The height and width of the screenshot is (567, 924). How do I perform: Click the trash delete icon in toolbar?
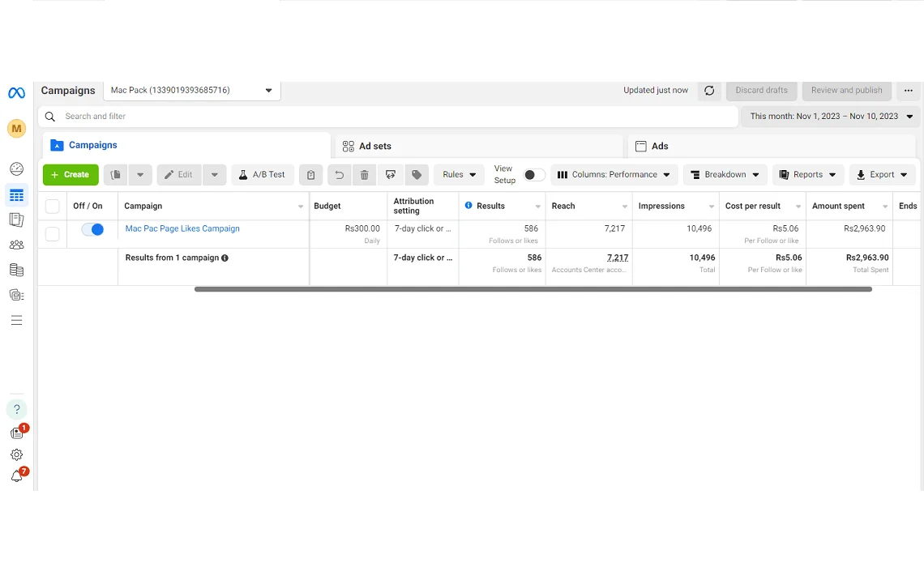click(365, 175)
